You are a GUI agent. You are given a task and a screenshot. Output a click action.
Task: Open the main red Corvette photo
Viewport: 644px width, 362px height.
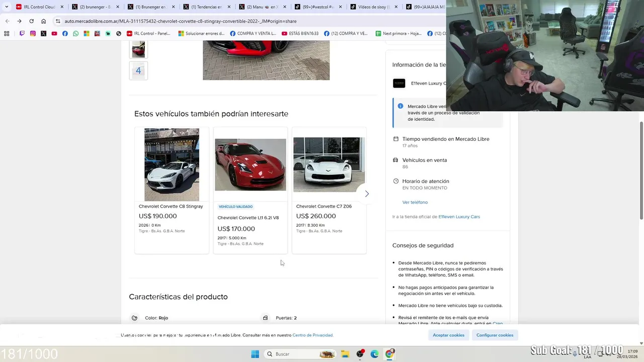click(x=266, y=60)
